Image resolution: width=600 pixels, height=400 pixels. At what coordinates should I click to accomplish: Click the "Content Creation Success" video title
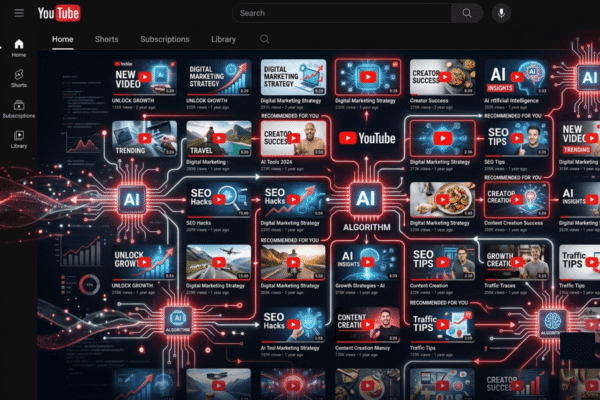coord(513,223)
